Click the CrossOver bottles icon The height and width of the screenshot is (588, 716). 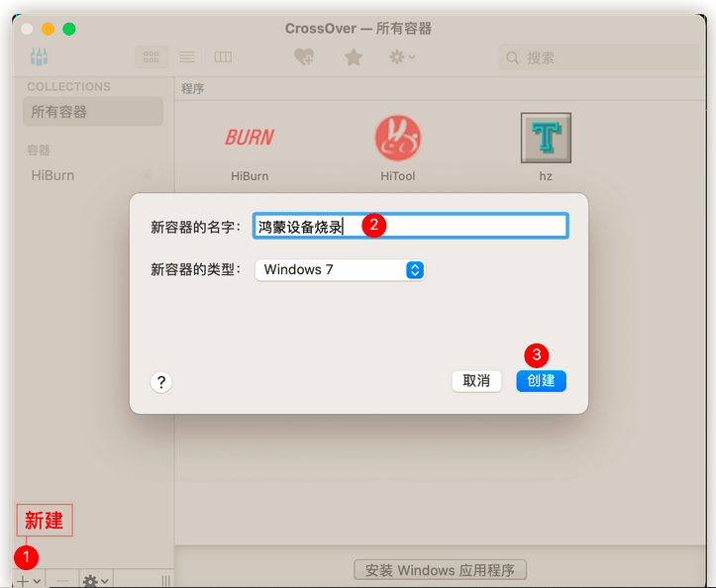click(39, 56)
